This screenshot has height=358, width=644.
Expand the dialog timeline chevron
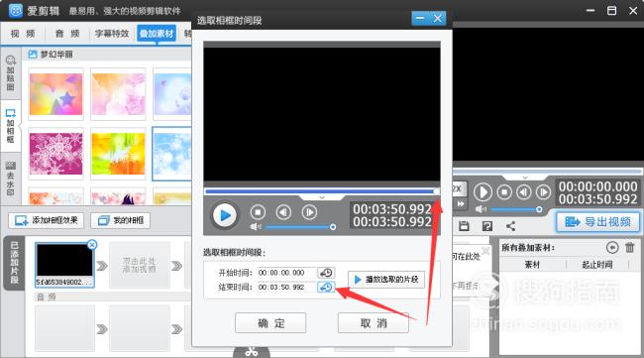pos(322,197)
